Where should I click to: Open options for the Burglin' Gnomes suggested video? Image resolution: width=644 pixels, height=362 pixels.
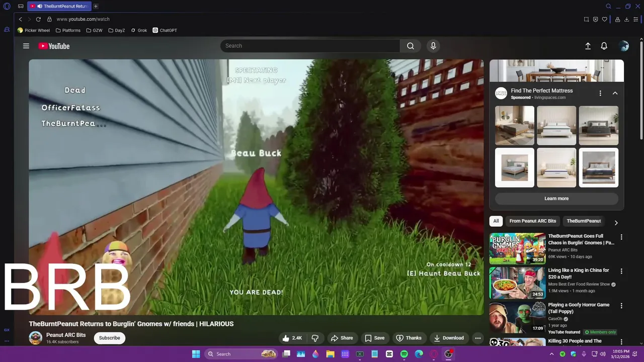pos(621,237)
